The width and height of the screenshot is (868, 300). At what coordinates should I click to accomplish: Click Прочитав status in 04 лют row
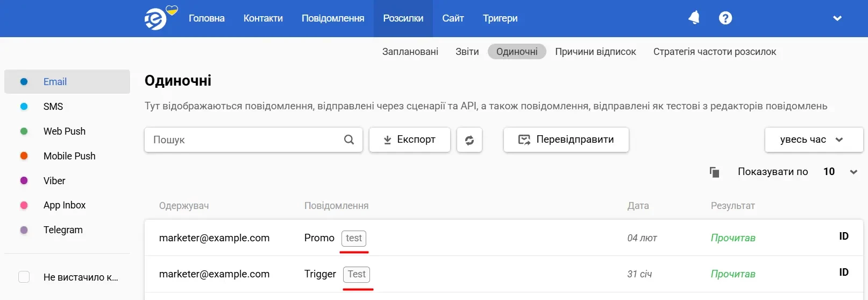click(x=733, y=238)
